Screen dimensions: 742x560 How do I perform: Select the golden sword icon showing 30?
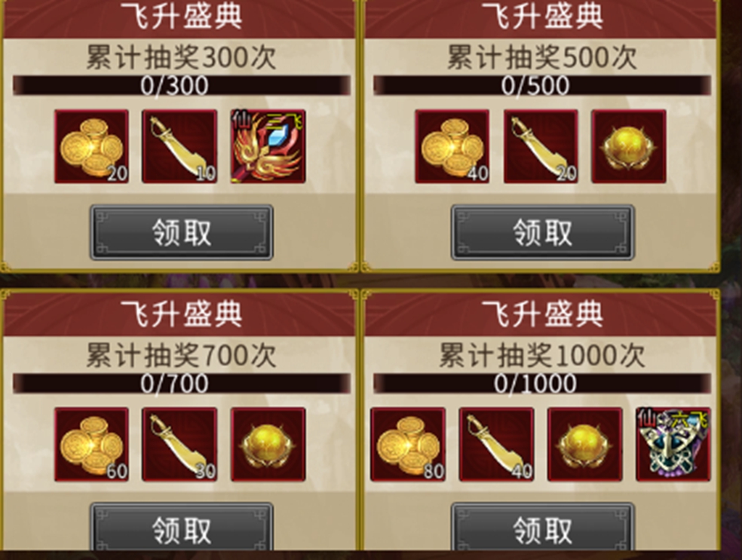tap(179, 445)
